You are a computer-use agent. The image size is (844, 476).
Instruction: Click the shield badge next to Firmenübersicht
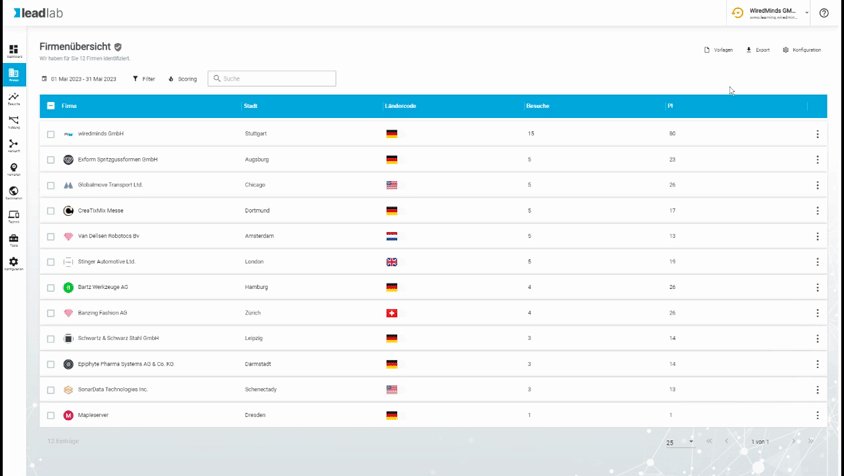coord(118,47)
